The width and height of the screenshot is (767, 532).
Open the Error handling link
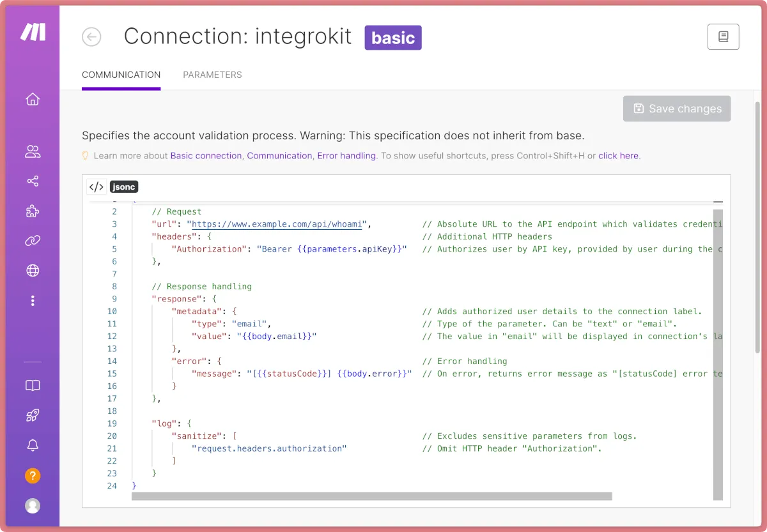coord(346,155)
